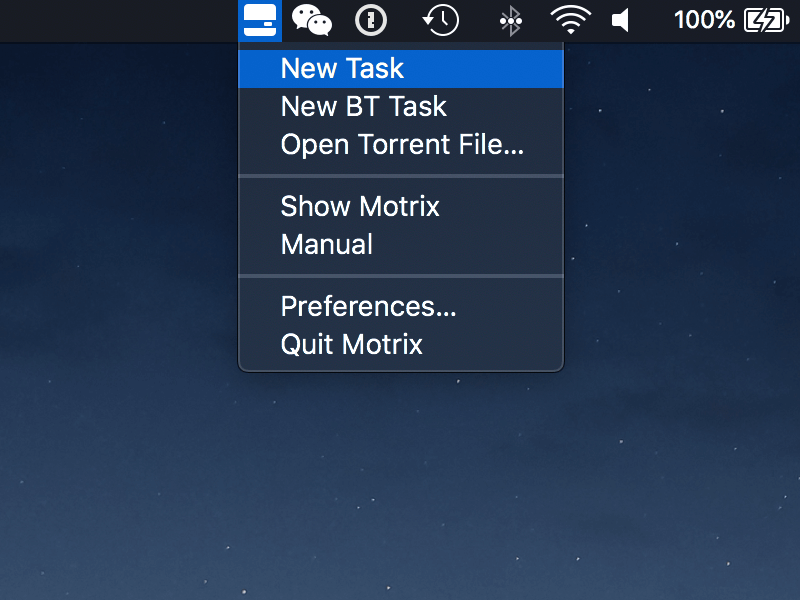Select Open Torrent File... option
Screen dimensions: 800x600
[x=401, y=144]
